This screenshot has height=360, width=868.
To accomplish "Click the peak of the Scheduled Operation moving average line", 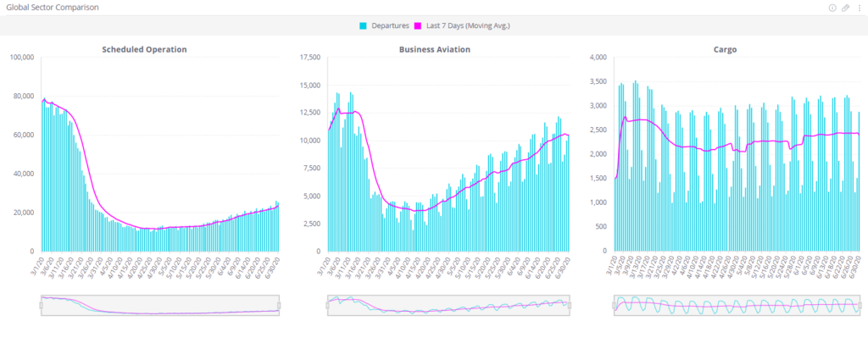I will click(44, 100).
